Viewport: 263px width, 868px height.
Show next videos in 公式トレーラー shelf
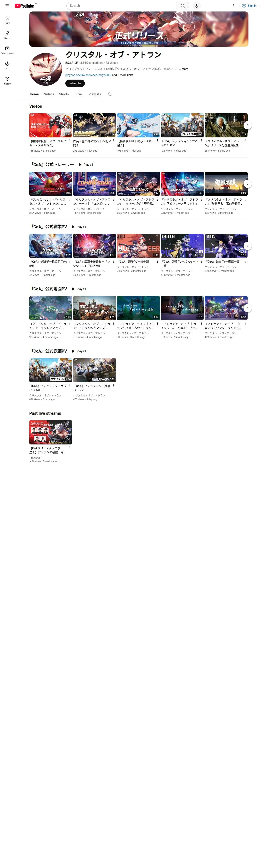point(247,184)
